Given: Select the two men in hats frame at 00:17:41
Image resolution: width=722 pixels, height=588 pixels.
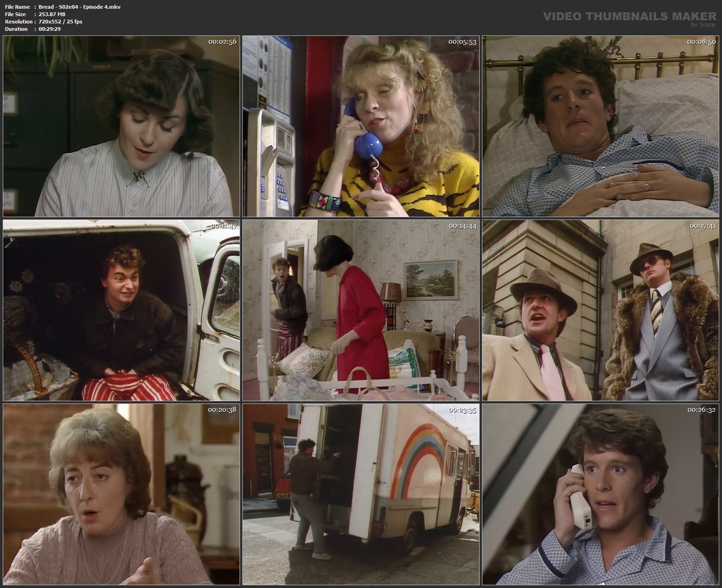Looking at the screenshot, I should point(601,310).
